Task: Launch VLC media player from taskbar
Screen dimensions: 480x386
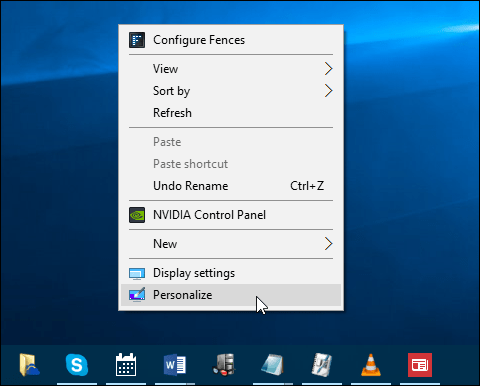Action: (371, 365)
